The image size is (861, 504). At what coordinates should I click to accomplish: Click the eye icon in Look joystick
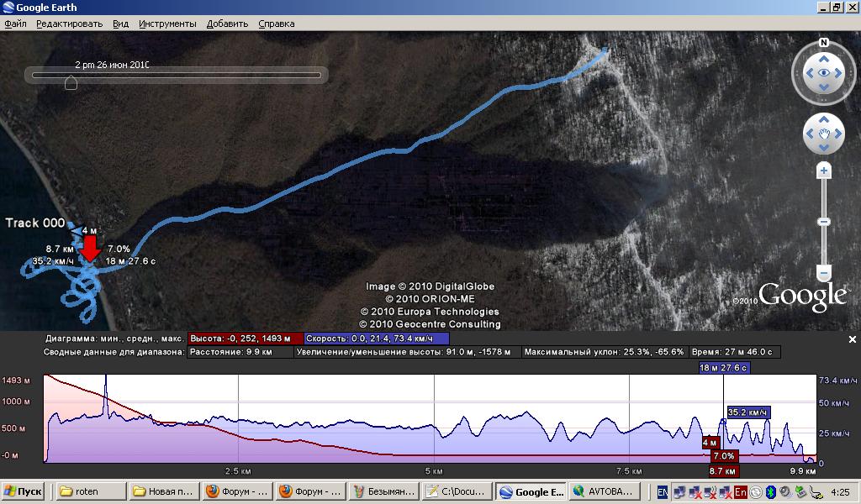tap(824, 73)
